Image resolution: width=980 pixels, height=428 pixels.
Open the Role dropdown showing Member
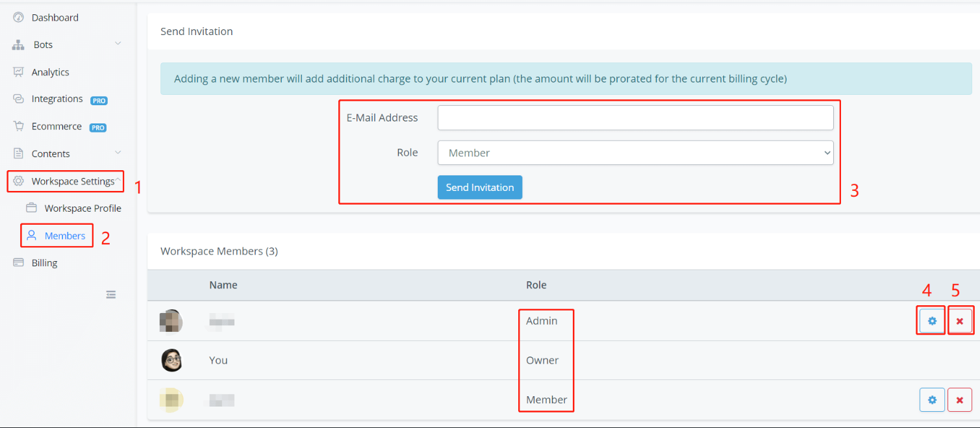pyautogui.click(x=635, y=153)
